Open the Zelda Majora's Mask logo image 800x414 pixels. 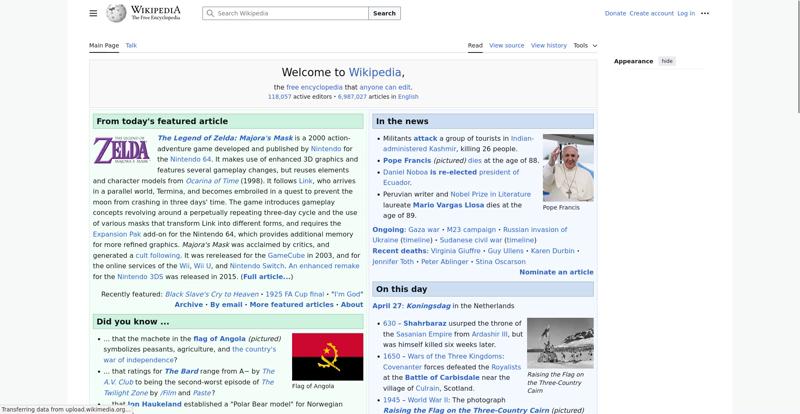click(x=121, y=150)
